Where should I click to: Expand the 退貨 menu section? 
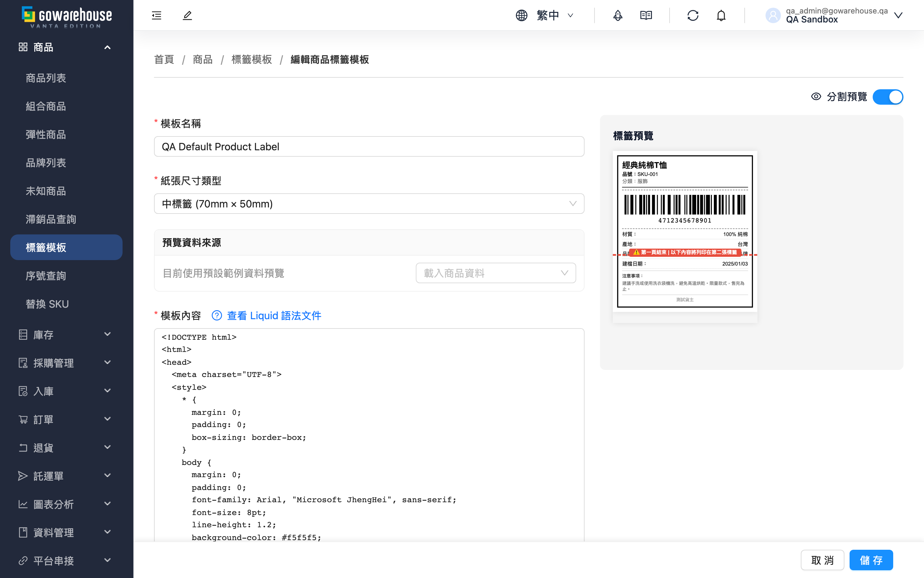[x=107, y=447]
